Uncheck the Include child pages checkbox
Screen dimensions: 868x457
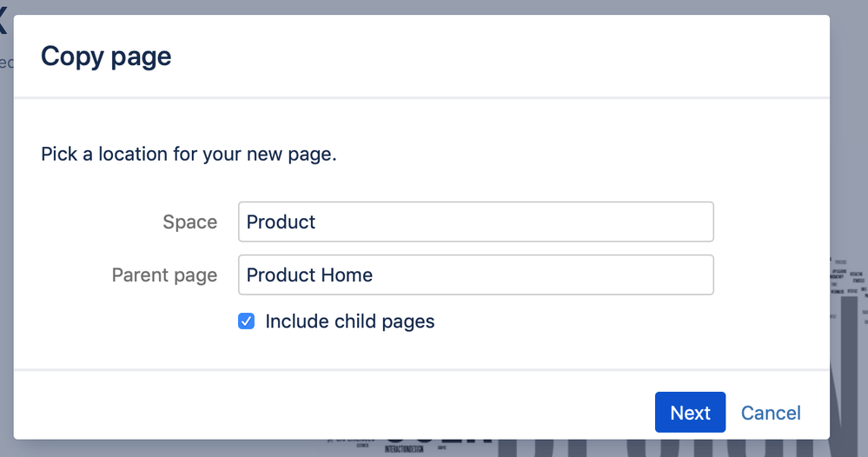(x=247, y=321)
